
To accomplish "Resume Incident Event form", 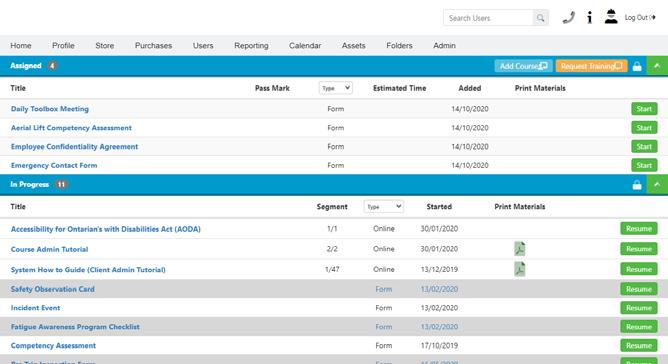I will (639, 308).
